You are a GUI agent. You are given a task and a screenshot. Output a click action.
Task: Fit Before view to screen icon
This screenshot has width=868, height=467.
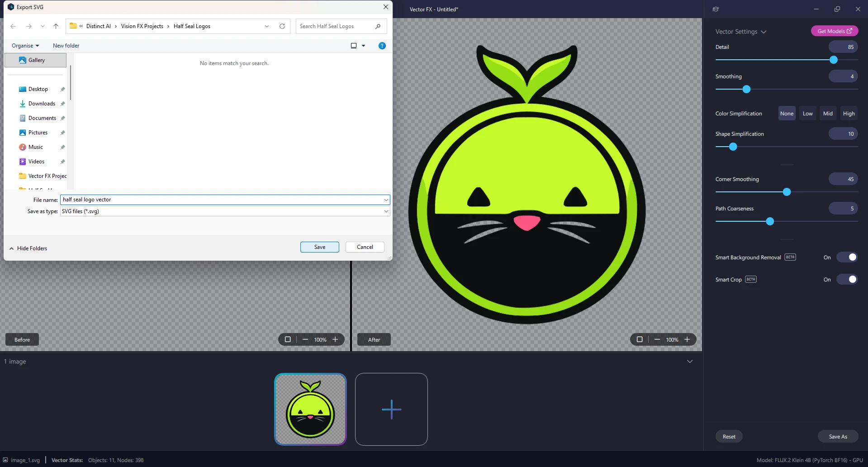point(288,339)
